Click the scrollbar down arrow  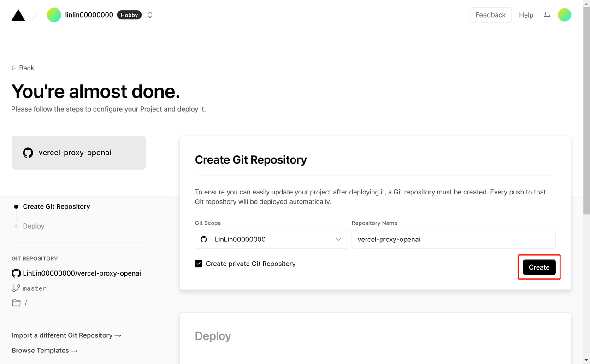coord(586,360)
